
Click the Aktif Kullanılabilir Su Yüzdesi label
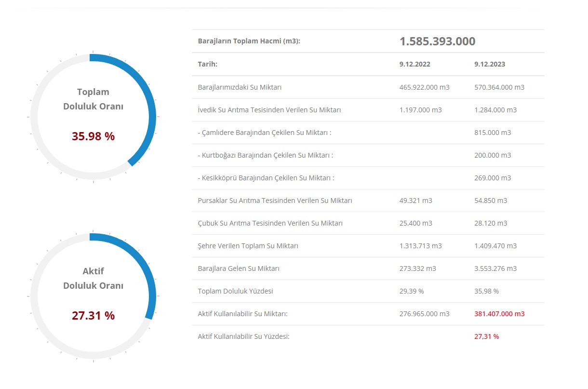click(243, 336)
